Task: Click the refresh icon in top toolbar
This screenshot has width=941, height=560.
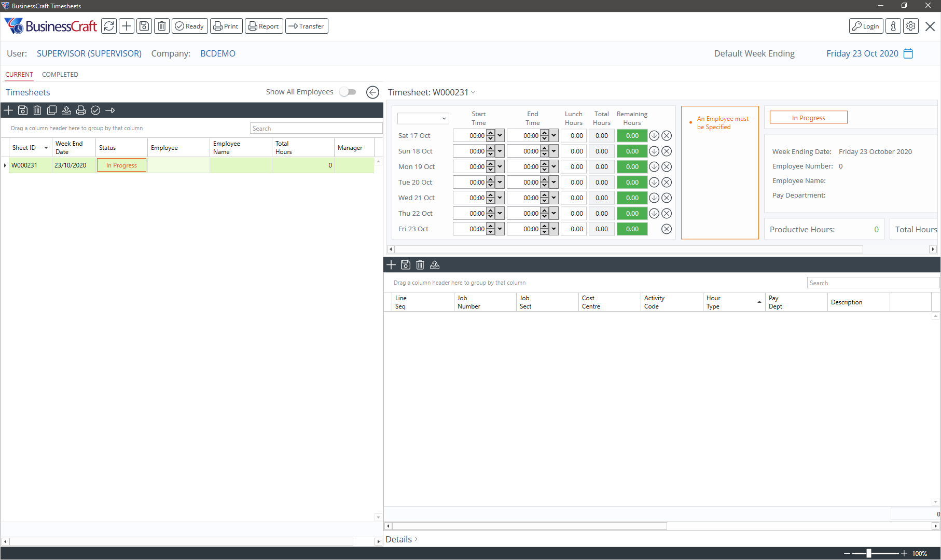Action: coord(109,26)
